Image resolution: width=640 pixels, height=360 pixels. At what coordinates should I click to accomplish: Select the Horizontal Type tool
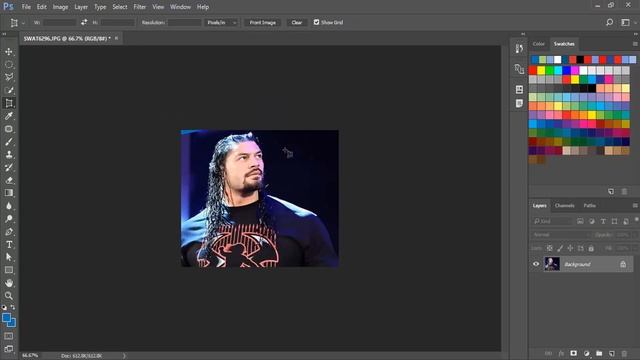tap(9, 244)
